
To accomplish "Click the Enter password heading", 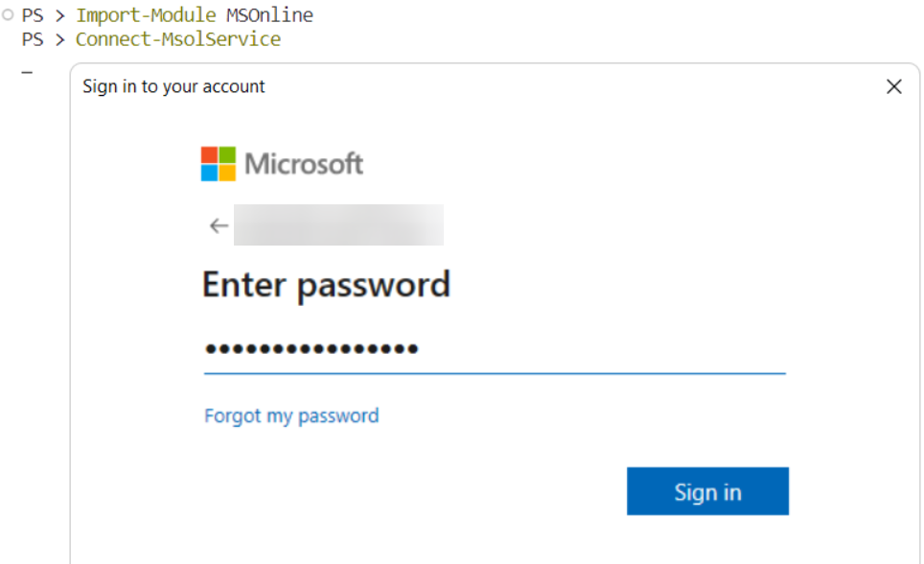I will (x=326, y=286).
